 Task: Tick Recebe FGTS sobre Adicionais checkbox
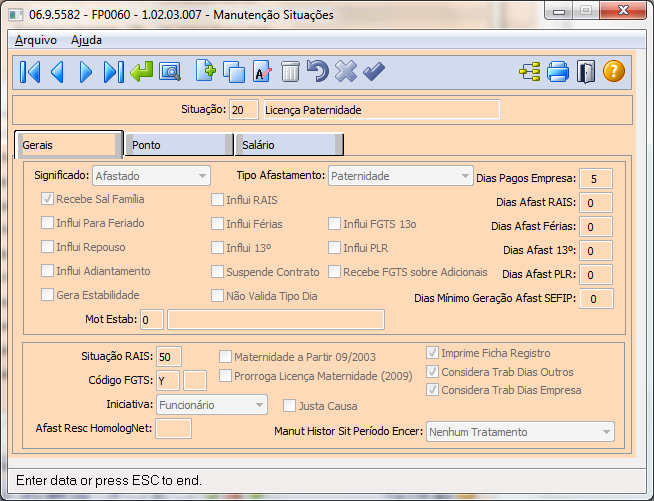pyautogui.click(x=334, y=272)
